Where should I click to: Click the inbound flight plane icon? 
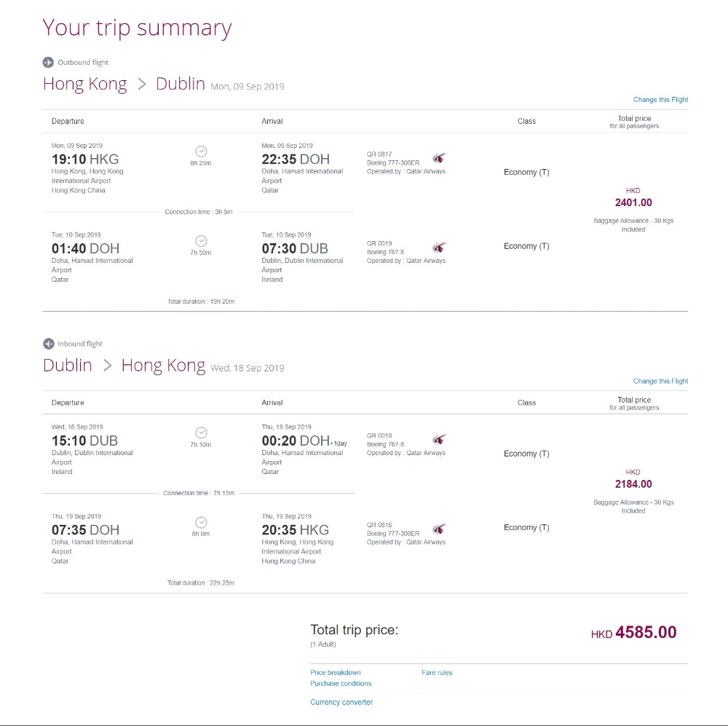tap(48, 344)
